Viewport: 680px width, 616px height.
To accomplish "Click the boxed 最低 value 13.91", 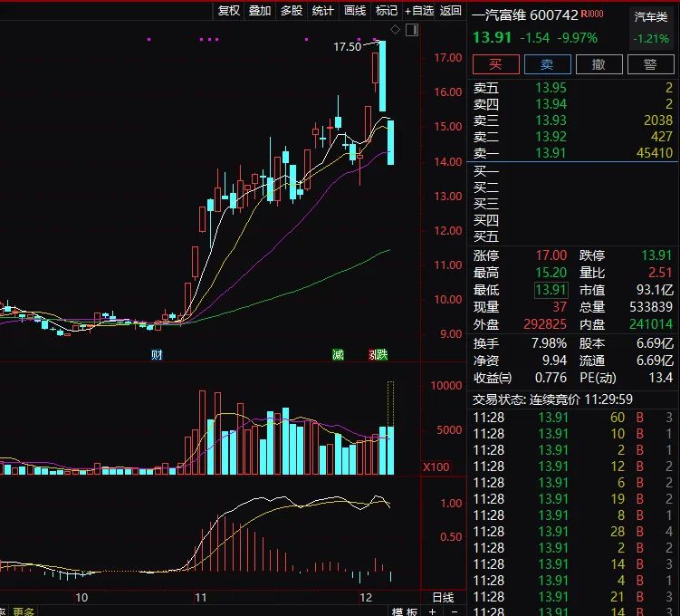I will (551, 290).
